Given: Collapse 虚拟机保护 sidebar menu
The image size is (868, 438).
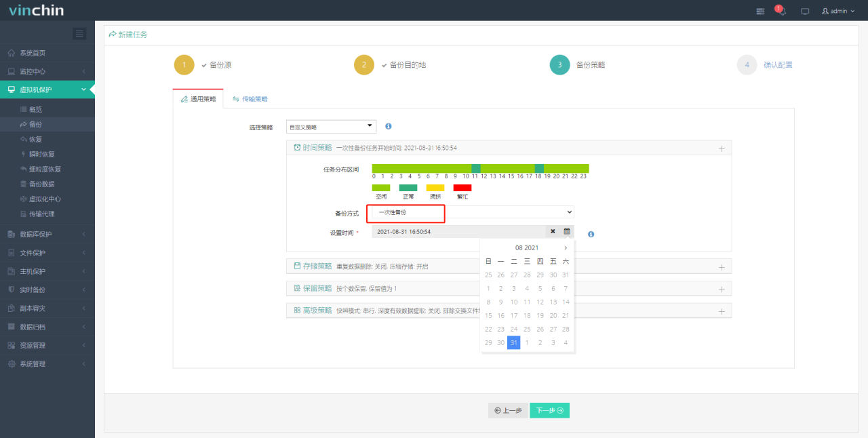Looking at the screenshot, I should 47,89.
